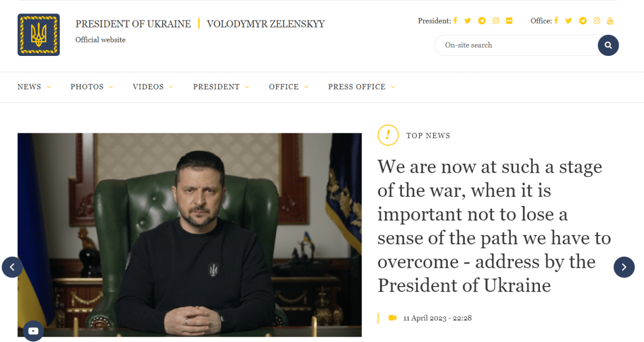Viewport: 644px width, 342px height.
Task: Open the Office's Telegram icon
Action: [x=583, y=20]
